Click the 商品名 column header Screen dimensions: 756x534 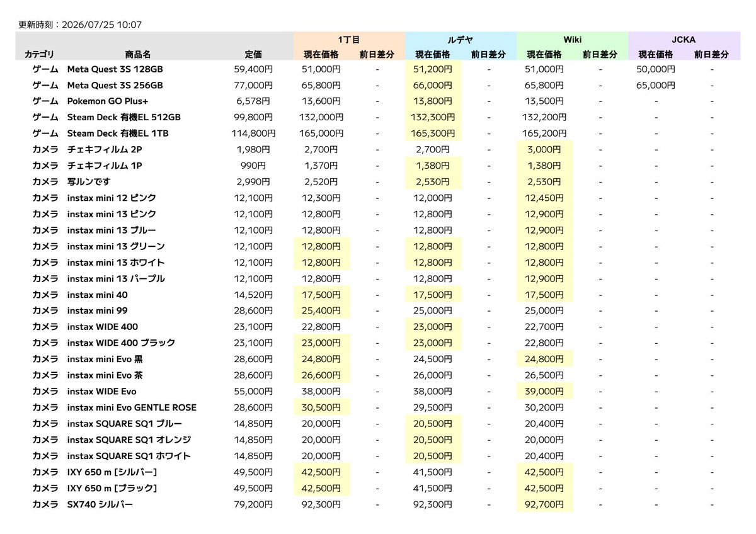(x=138, y=55)
